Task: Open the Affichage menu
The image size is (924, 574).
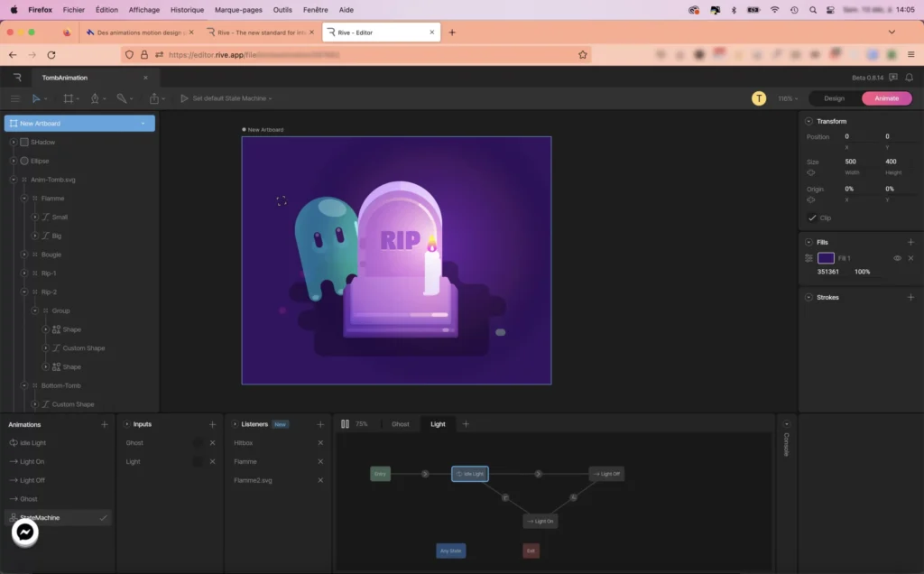Action: [143, 9]
